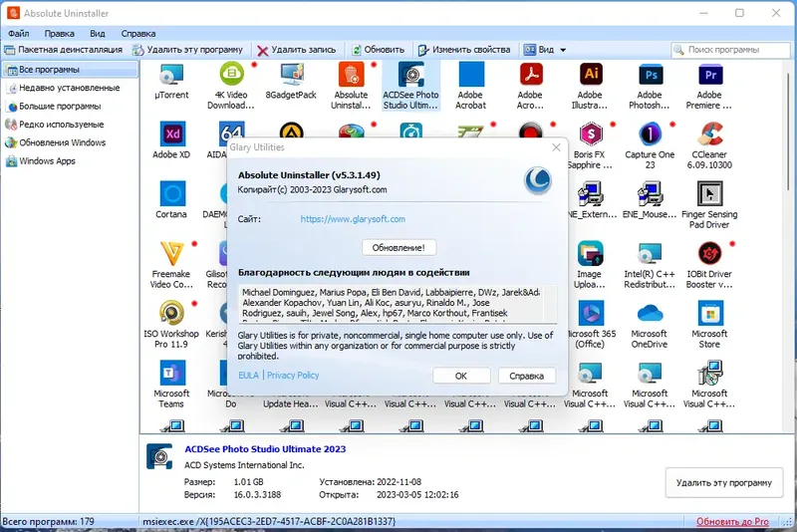Open the Справка menu in menu bar
The image size is (797, 532).
pyautogui.click(x=138, y=34)
